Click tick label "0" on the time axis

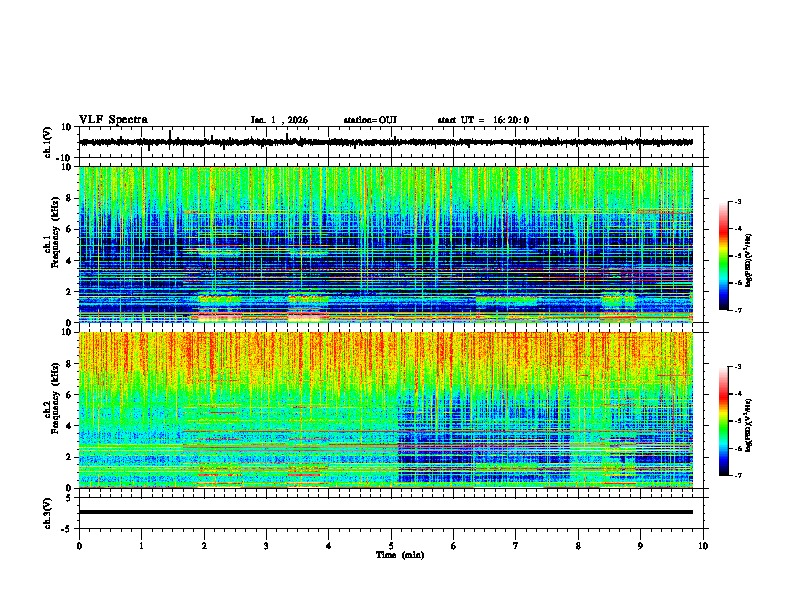(x=79, y=546)
